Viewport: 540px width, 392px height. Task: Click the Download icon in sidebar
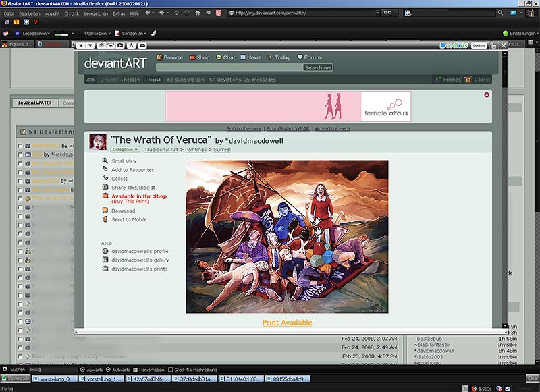coord(105,211)
